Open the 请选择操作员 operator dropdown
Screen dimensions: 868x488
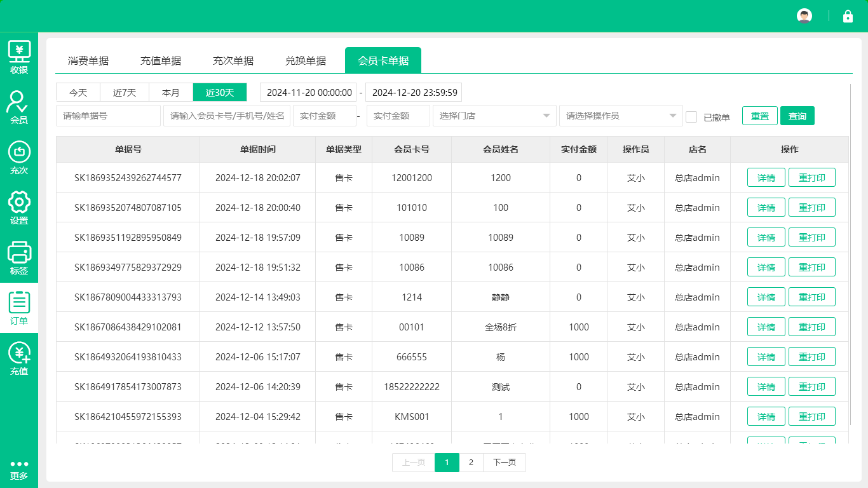coord(620,116)
